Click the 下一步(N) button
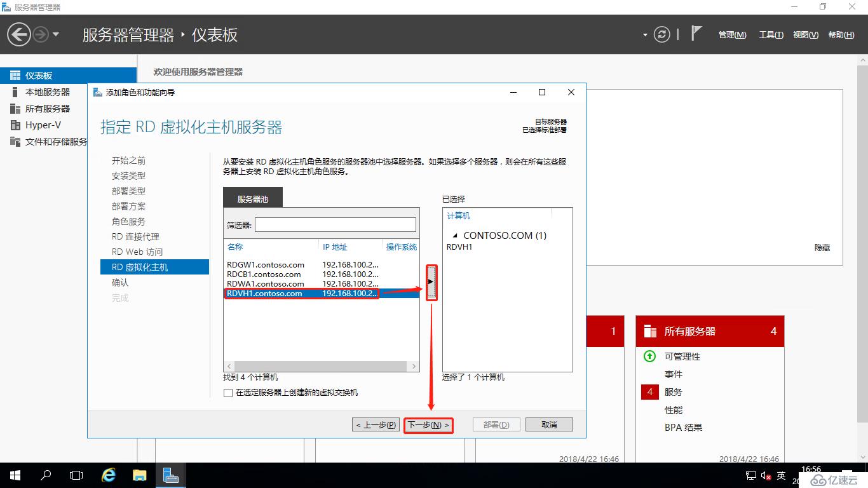 point(428,424)
